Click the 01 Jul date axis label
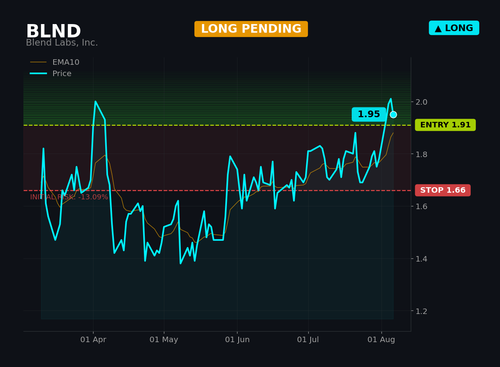 click(308, 340)
